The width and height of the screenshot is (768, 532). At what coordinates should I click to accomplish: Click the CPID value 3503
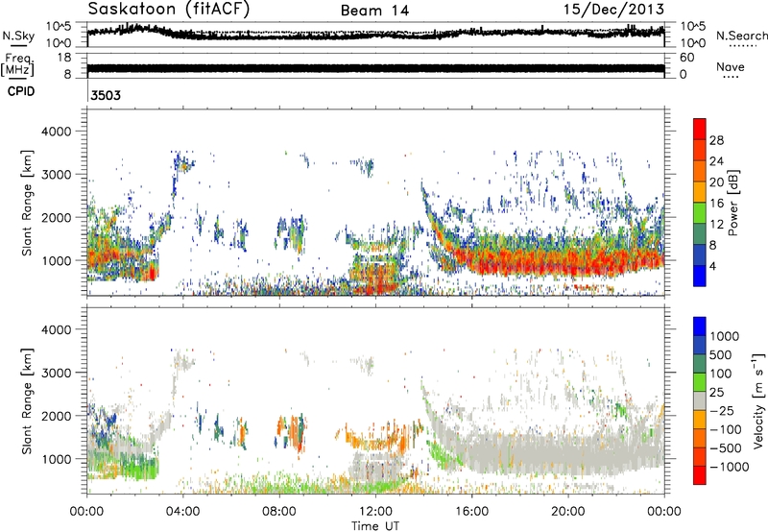106,95
